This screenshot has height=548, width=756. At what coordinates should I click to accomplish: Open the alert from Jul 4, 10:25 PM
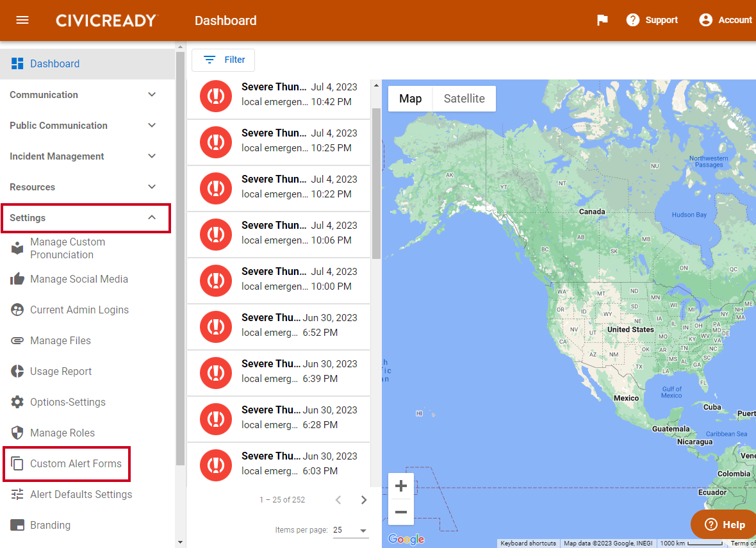coord(279,142)
